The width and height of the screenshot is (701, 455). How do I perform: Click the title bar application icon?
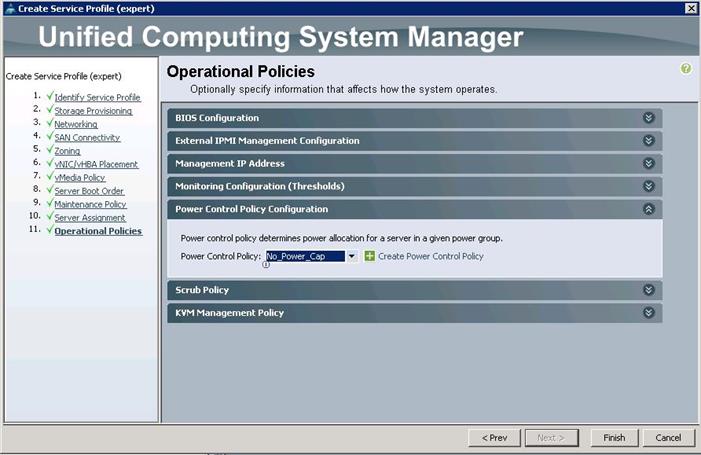10,8
